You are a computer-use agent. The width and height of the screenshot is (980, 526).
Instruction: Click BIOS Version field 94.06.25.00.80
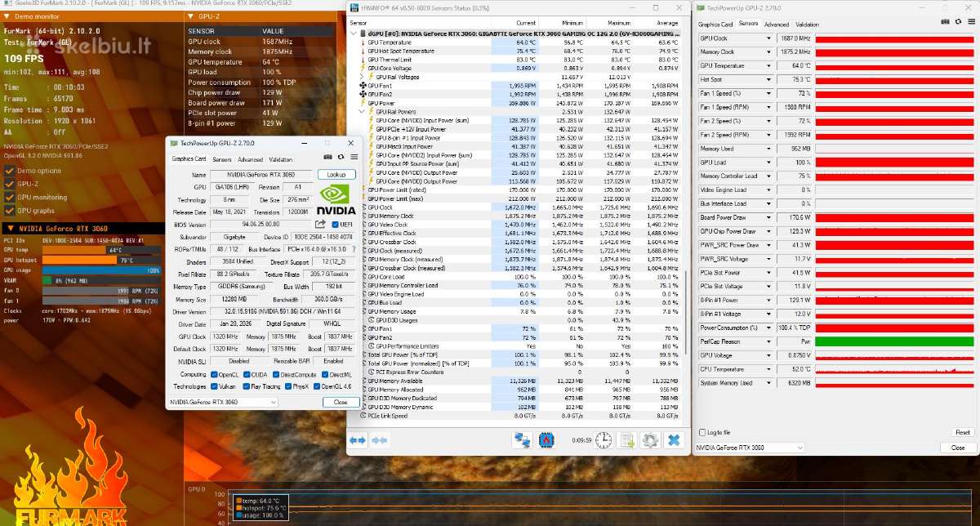click(x=261, y=224)
